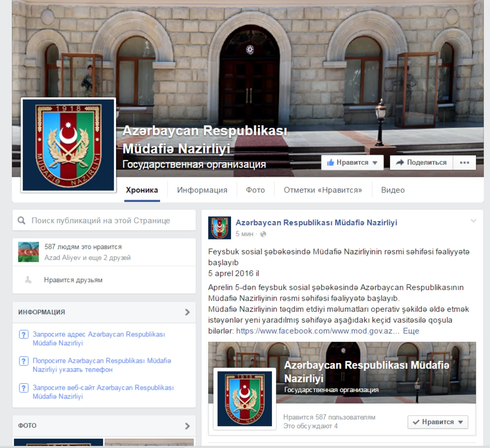Switch to the Информация tab
Viewport: 490px width, 448px height.
coord(202,190)
